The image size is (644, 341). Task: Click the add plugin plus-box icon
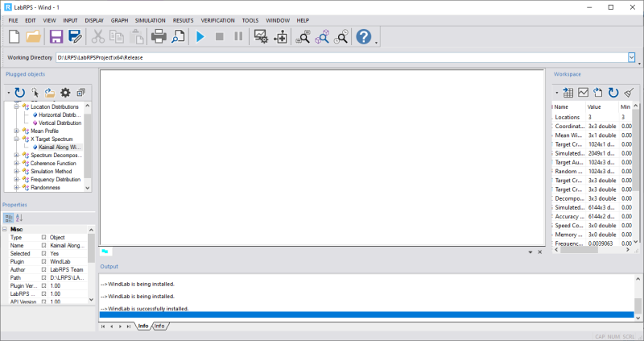pyautogui.click(x=281, y=36)
